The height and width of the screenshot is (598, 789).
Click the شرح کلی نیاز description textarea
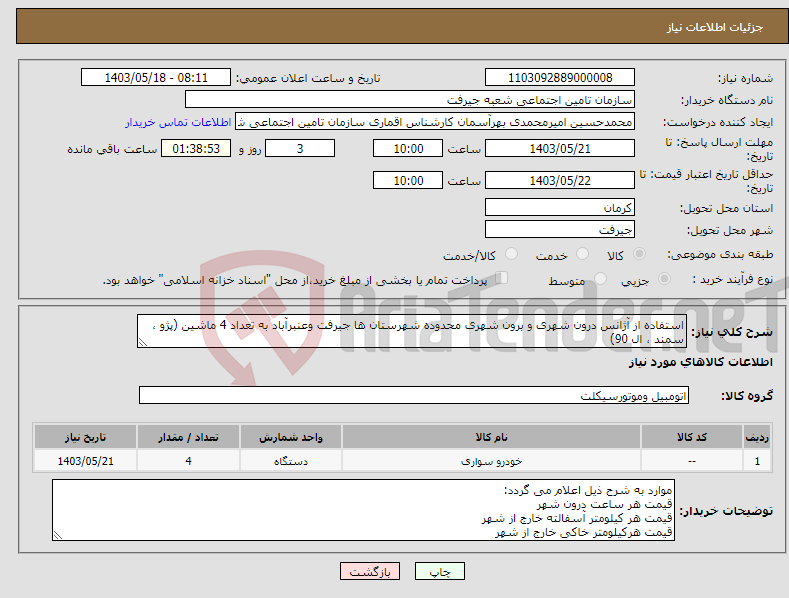coord(412,331)
